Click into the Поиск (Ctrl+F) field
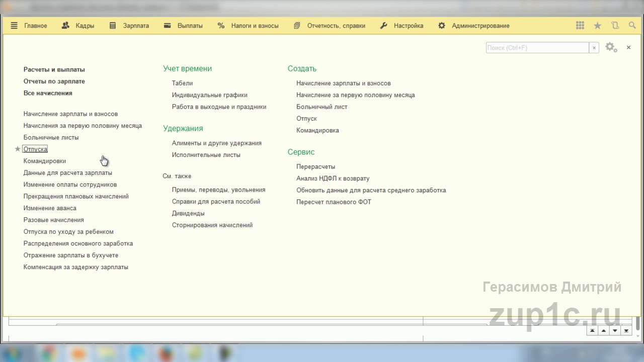Viewport: 644px width, 362px height. (x=537, y=48)
